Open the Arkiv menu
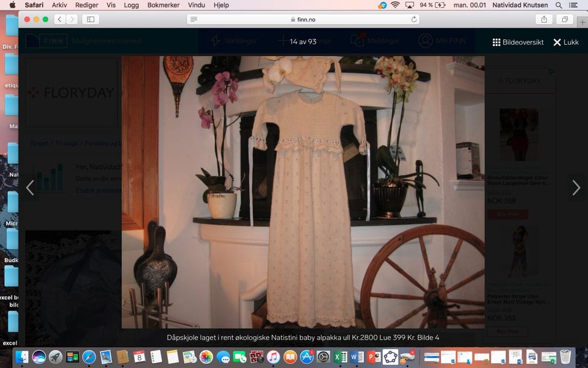588x368 pixels. click(59, 5)
